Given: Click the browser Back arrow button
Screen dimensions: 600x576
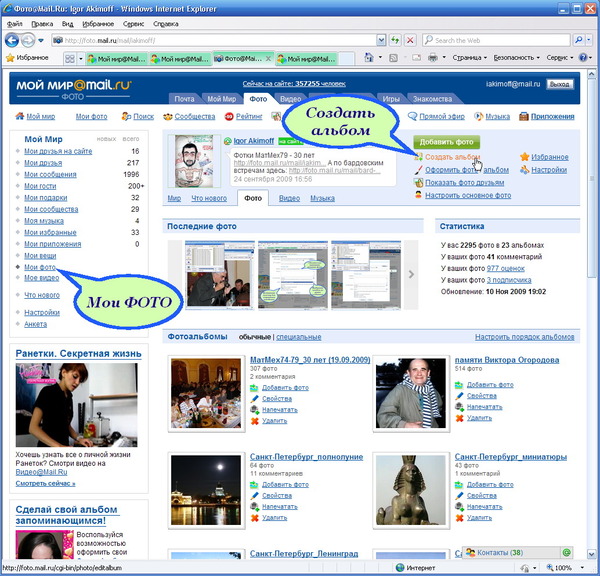Looking at the screenshot, I should (12, 40).
